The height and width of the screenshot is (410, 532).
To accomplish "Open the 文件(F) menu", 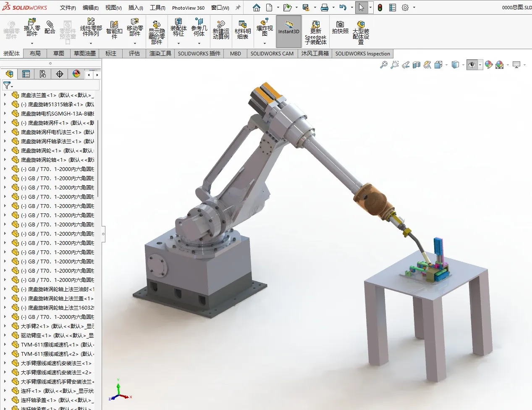I will 68,8.
